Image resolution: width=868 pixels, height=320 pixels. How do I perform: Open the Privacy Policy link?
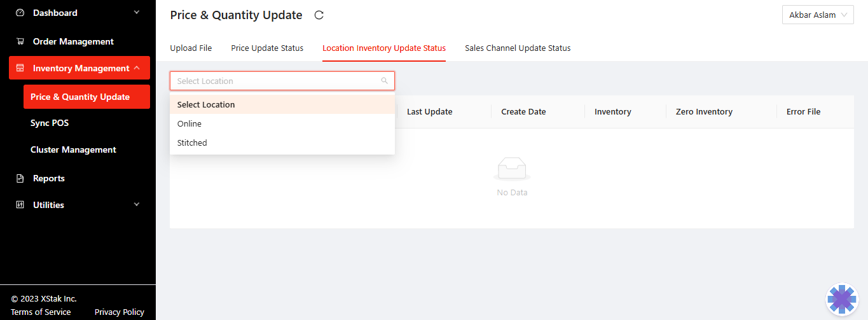pos(120,312)
